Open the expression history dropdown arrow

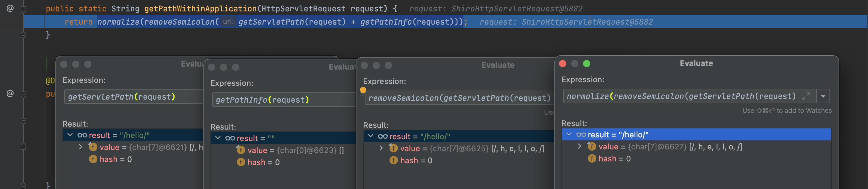coord(823,96)
